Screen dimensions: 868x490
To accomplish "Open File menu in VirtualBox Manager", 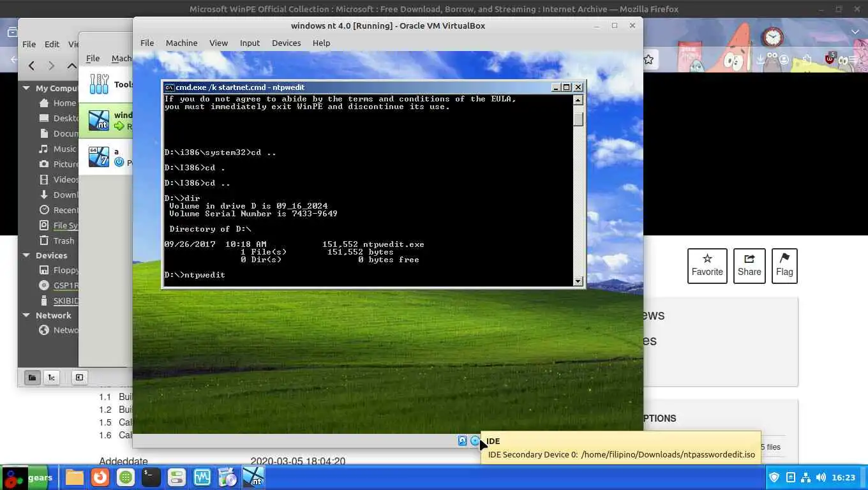I will click(x=93, y=58).
